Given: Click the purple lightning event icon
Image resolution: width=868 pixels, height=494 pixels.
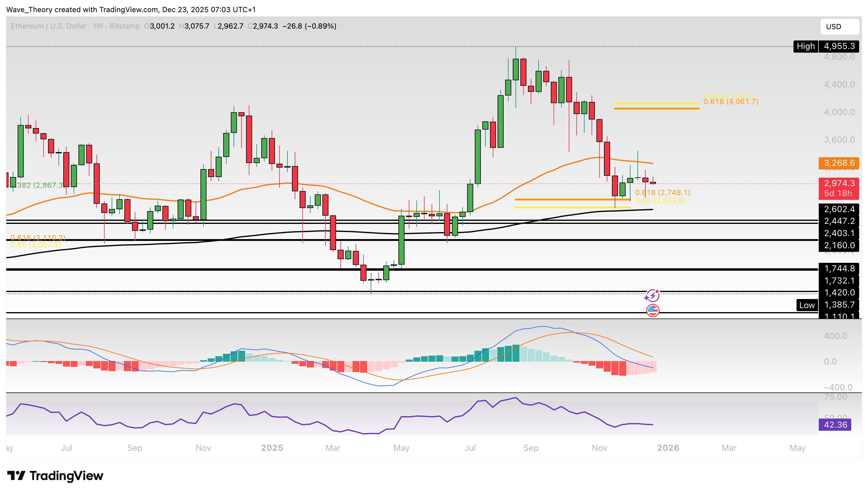Looking at the screenshot, I should 652,296.
